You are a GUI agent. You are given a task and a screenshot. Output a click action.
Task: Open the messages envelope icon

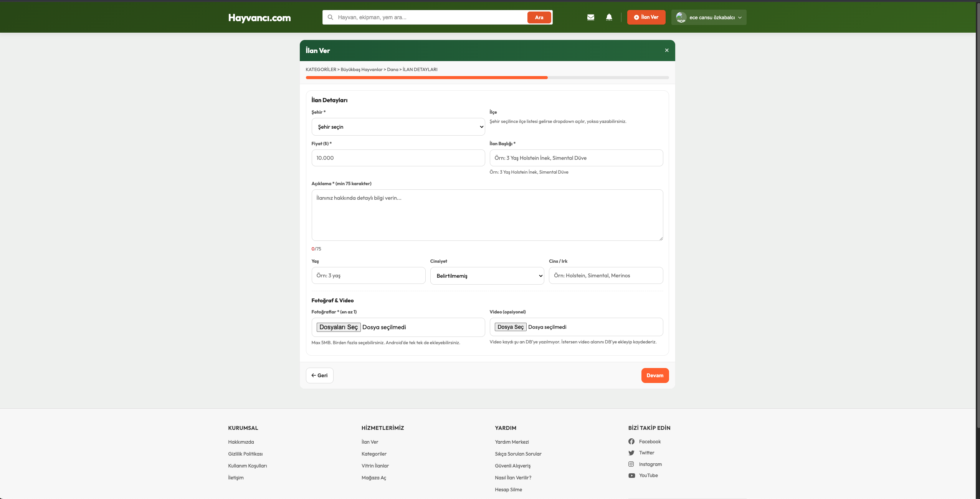pos(590,17)
